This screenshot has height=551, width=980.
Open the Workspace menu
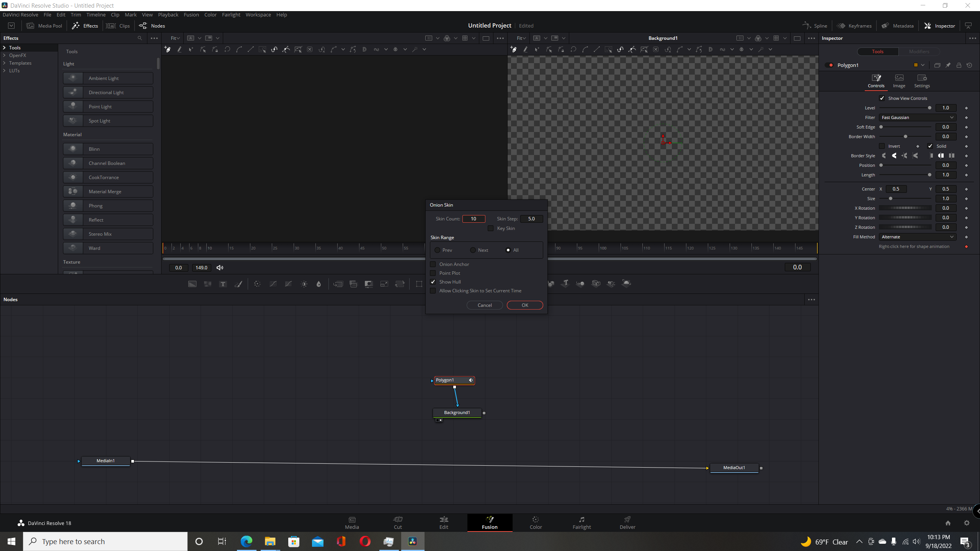click(x=258, y=15)
